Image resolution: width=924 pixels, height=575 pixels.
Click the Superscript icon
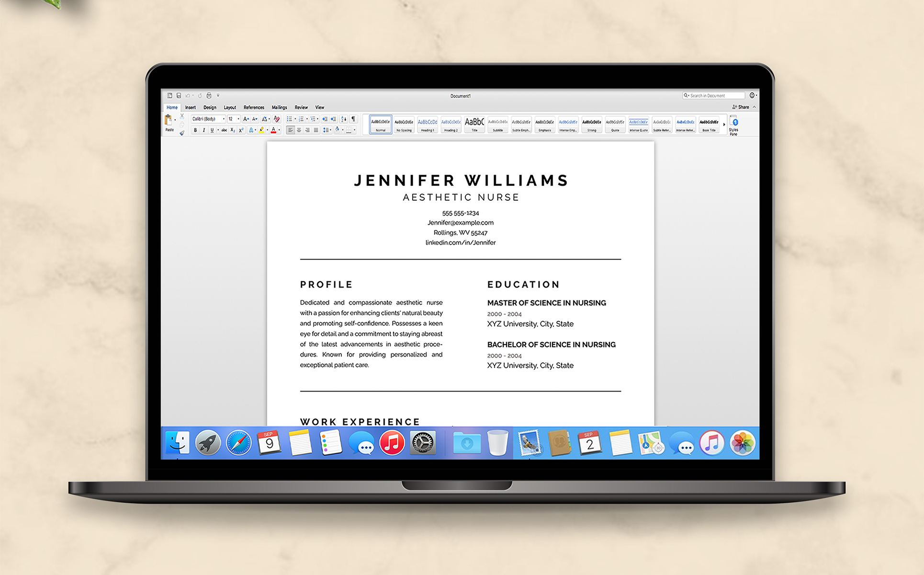pyautogui.click(x=241, y=130)
